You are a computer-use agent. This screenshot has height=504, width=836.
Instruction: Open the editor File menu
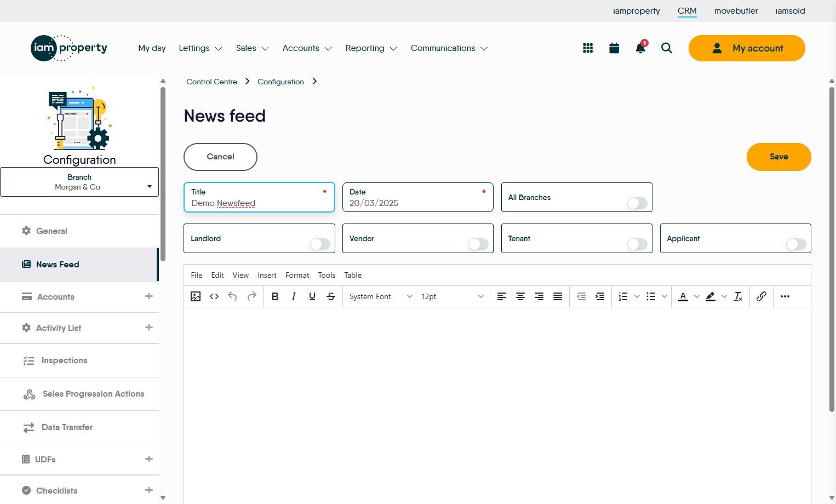tap(197, 275)
